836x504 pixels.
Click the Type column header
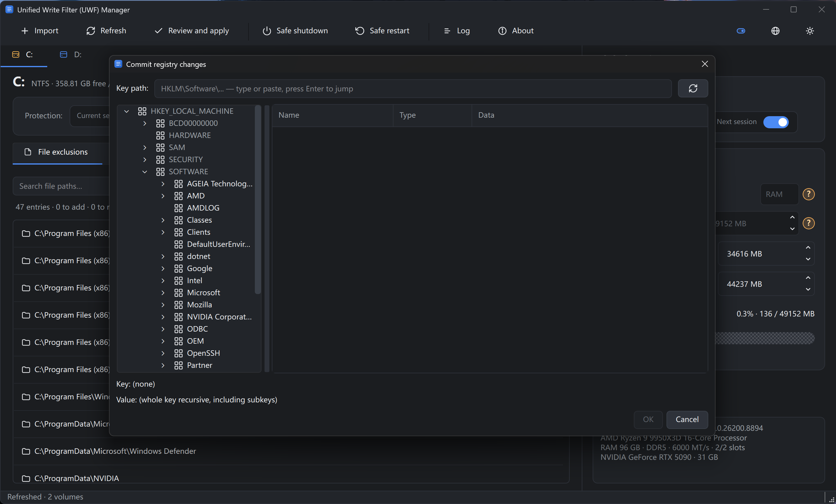(432, 115)
